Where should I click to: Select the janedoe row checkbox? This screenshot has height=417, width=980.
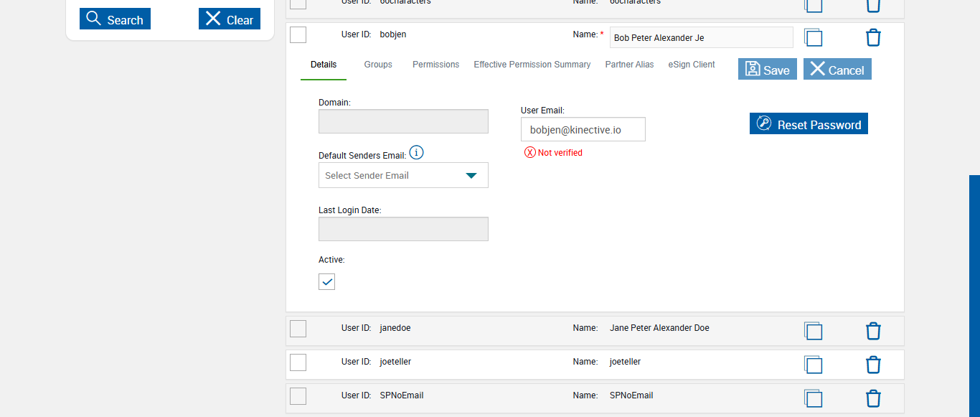pyautogui.click(x=298, y=329)
